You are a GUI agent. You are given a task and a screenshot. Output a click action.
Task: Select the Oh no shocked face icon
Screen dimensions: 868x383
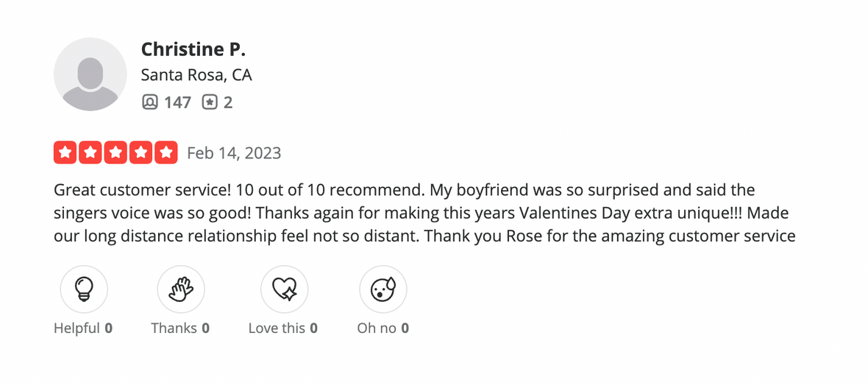[x=383, y=289]
